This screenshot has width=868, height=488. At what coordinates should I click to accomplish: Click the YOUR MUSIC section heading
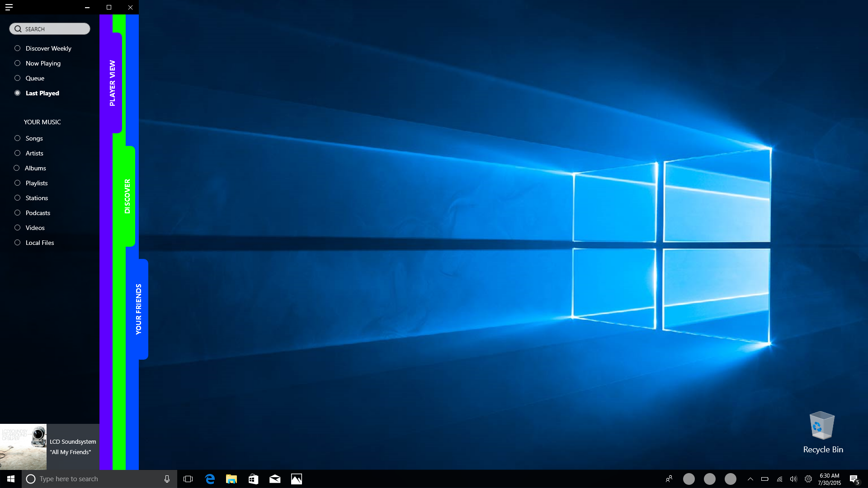42,122
